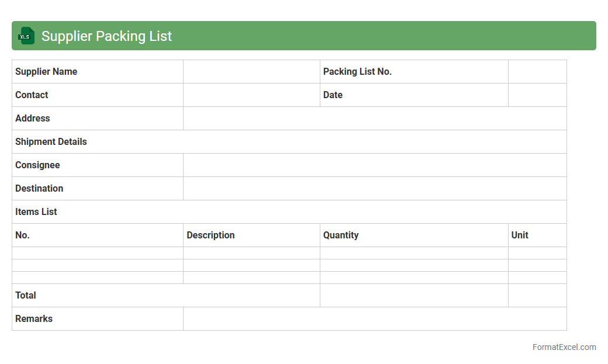Click the empty Date value cell
Image resolution: width=608 pixels, height=364 pixels.
coord(537,95)
